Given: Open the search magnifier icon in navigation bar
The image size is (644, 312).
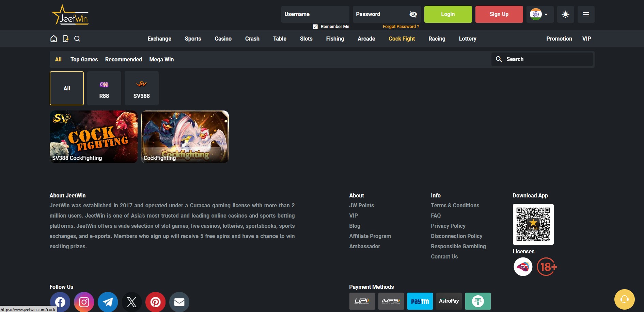Looking at the screenshot, I should 77,39.
